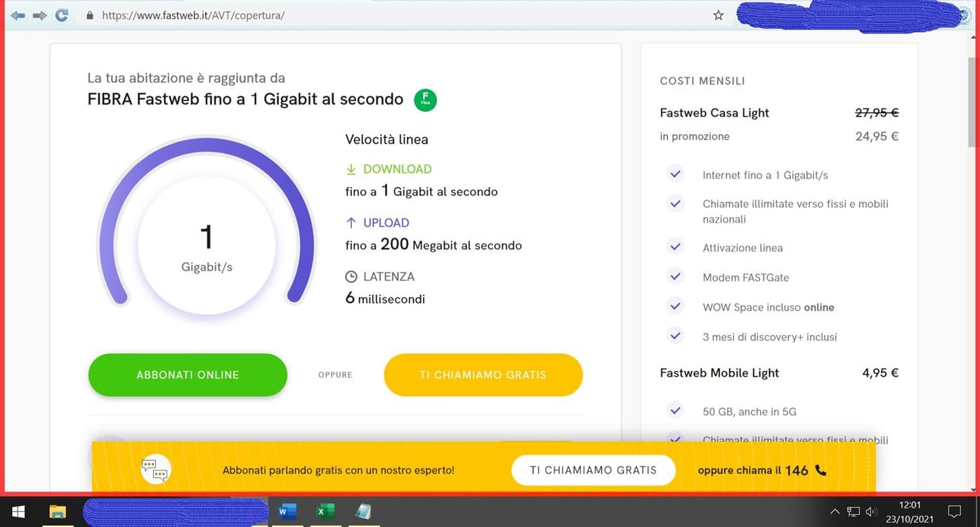This screenshot has width=980, height=527.
Task: Reload the page with the refresh icon
Action: (x=62, y=15)
